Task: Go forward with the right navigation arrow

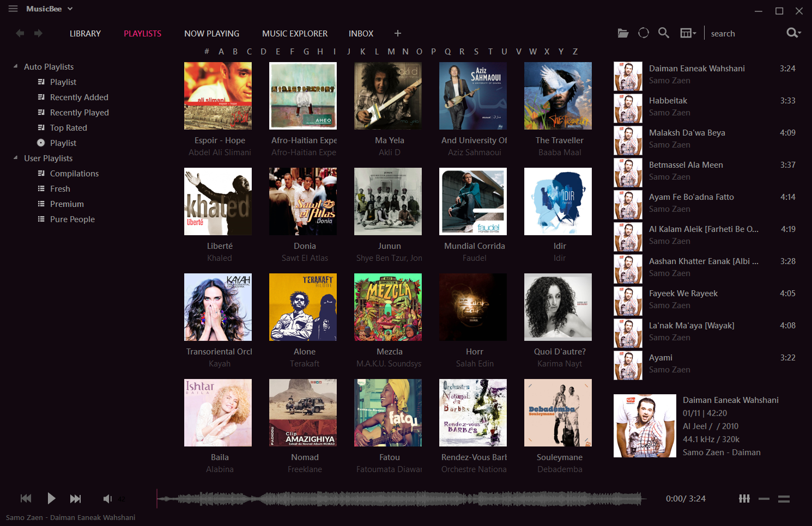Action: coord(38,33)
